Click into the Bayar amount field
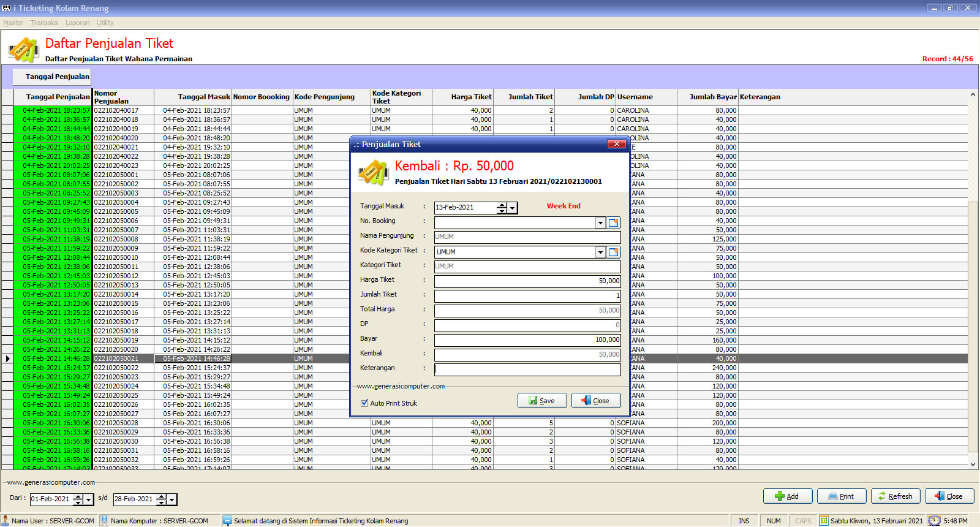This screenshot has height=527, width=980. pyautogui.click(x=527, y=340)
